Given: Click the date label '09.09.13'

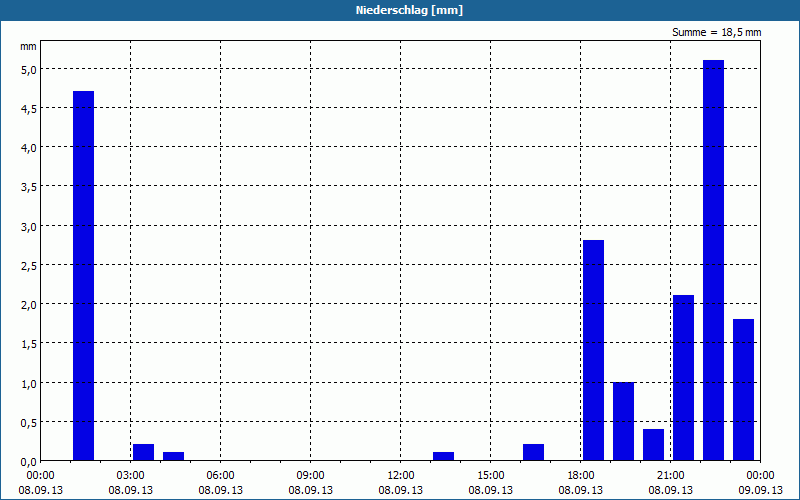Looking at the screenshot, I should click(x=760, y=490).
